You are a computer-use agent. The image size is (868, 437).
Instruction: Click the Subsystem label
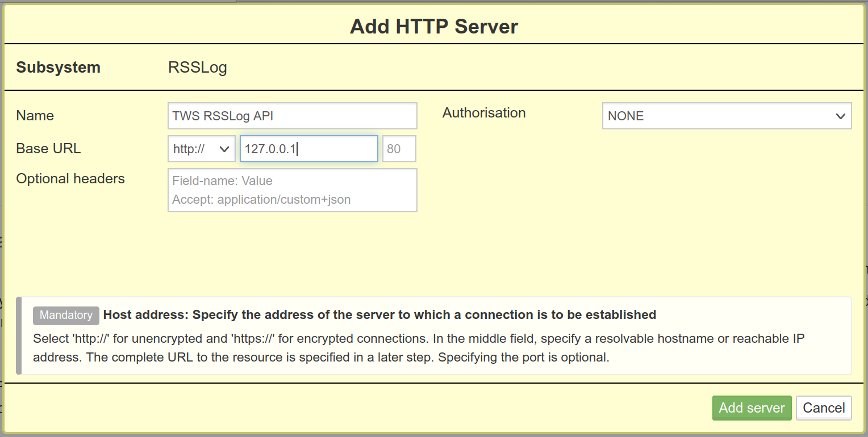[x=59, y=68]
